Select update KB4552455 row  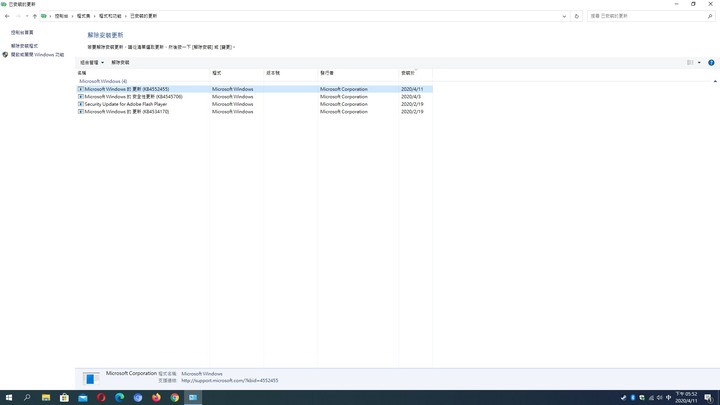[254, 89]
